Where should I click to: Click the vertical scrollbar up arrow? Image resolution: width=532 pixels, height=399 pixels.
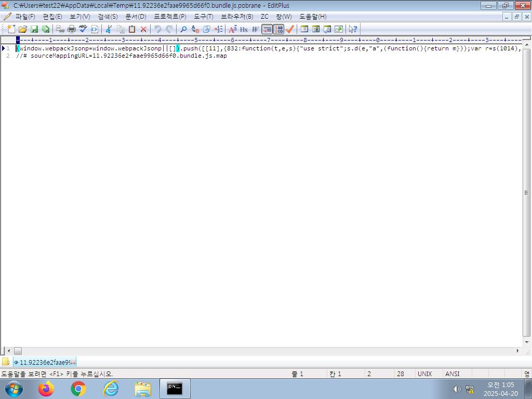pyautogui.click(x=527, y=45)
